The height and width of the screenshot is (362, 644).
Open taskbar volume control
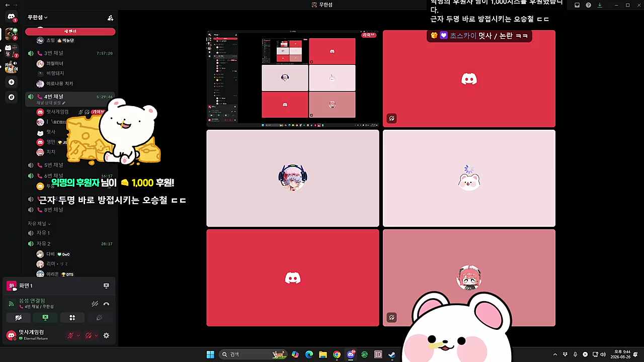click(603, 354)
